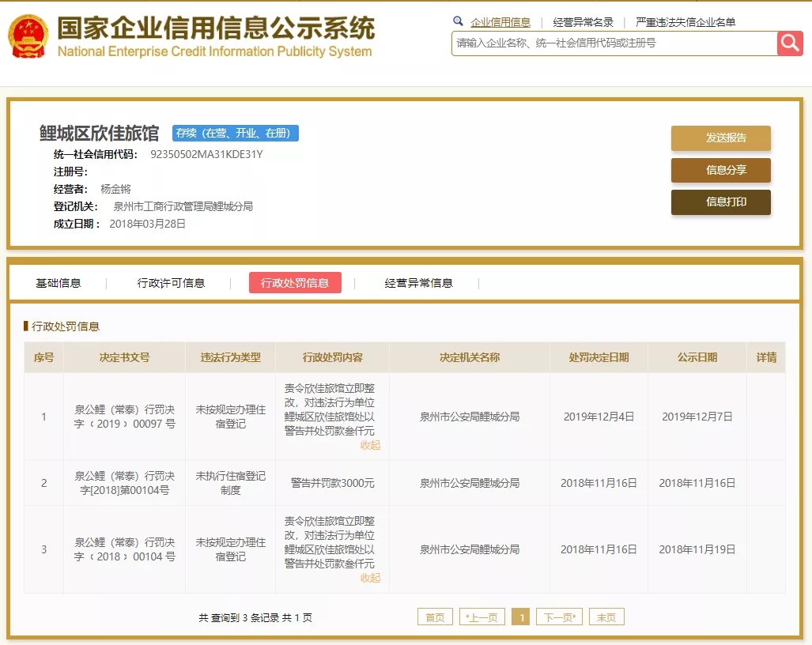
Task: Click the 上一页 pagination button
Action: 482,617
